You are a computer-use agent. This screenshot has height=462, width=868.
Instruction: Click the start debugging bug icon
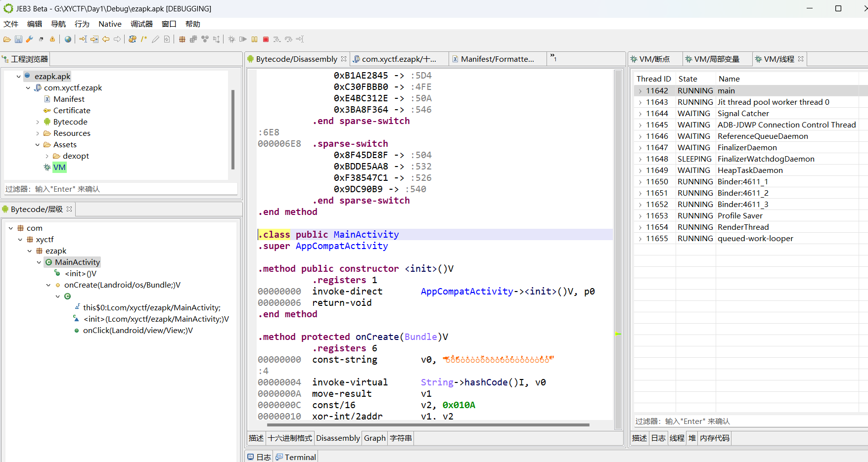click(231, 39)
